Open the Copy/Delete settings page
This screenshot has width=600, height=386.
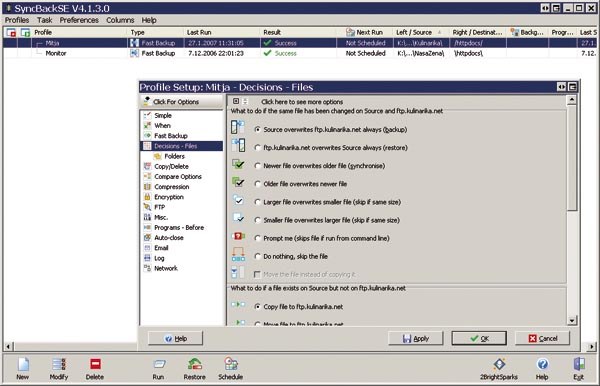coord(171,166)
